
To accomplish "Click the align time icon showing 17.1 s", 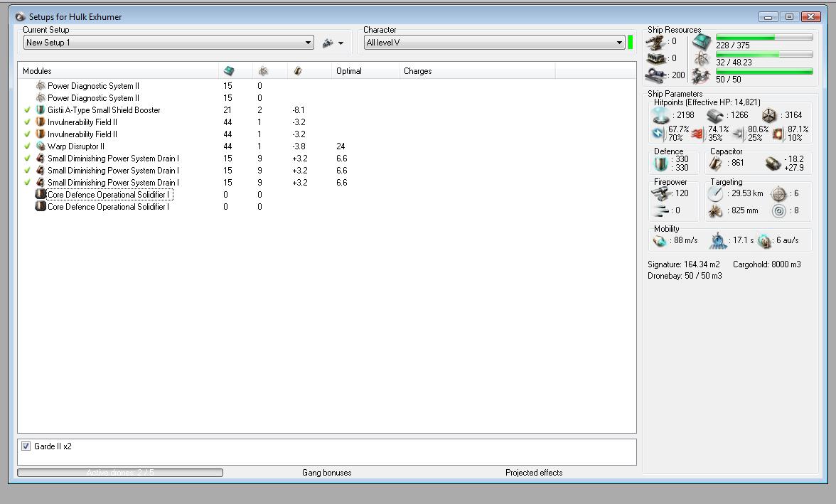I will point(718,241).
